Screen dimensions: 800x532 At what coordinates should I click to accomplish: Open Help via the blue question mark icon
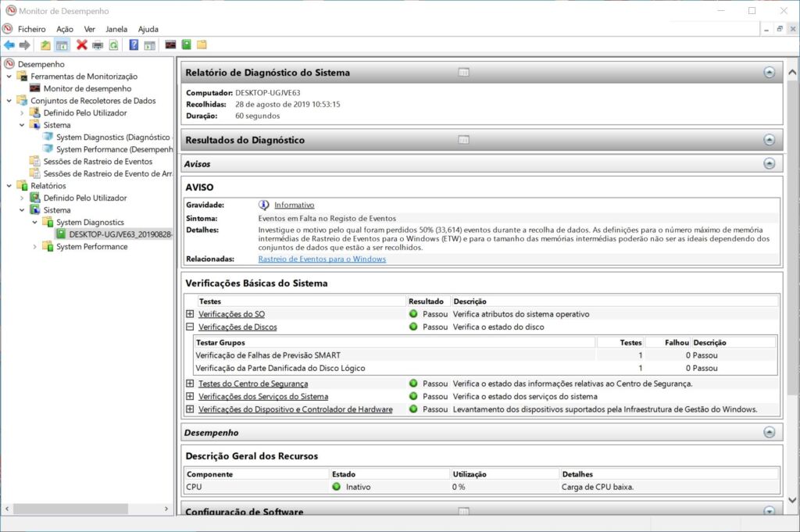click(134, 45)
